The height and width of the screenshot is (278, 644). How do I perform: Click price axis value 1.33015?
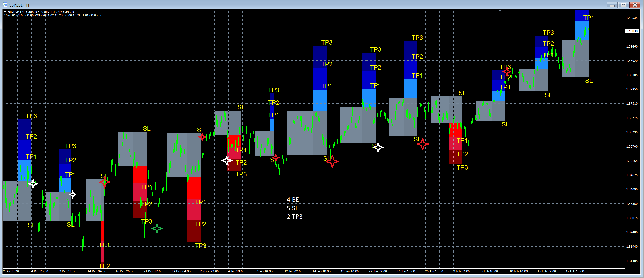(632, 218)
